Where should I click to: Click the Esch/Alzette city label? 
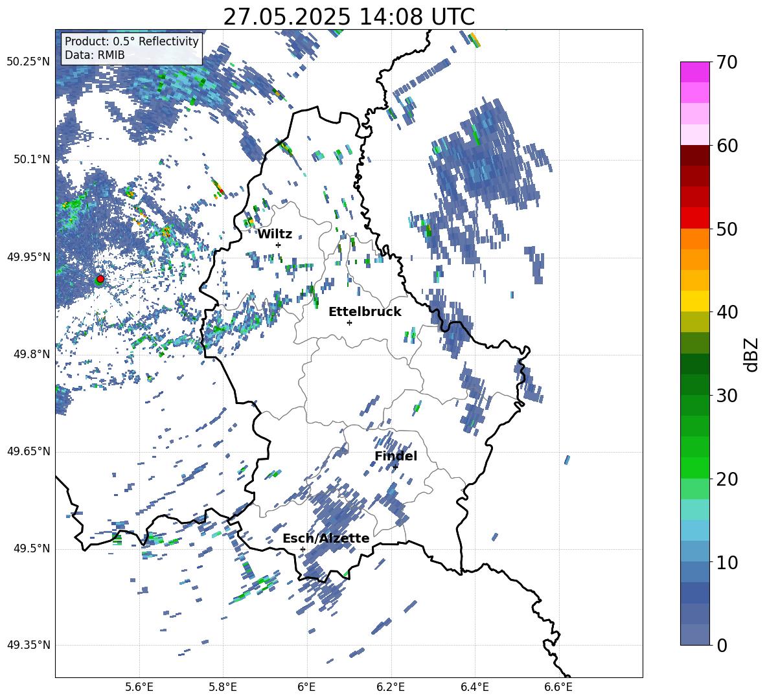[326, 539]
